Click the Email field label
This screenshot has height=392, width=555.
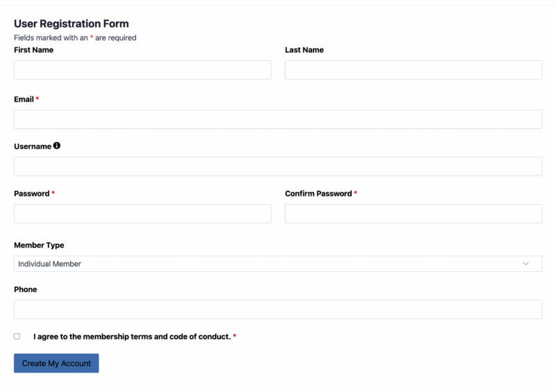[24, 99]
